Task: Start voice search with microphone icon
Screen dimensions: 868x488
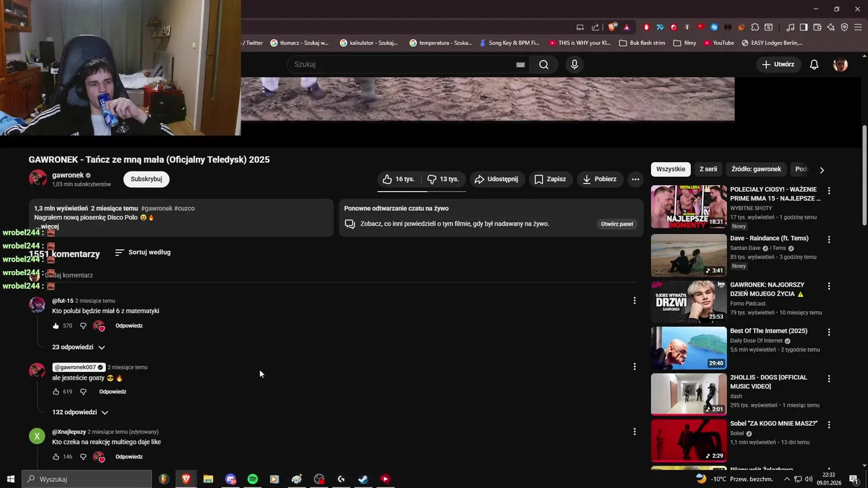Action: [x=574, y=64]
